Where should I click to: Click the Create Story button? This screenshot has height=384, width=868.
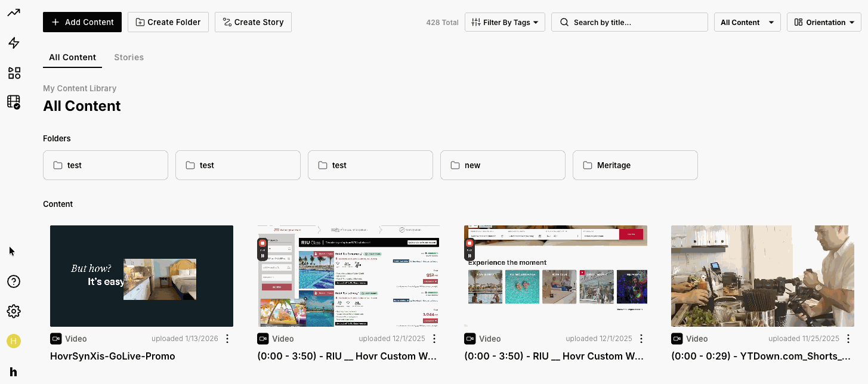pyautogui.click(x=253, y=22)
